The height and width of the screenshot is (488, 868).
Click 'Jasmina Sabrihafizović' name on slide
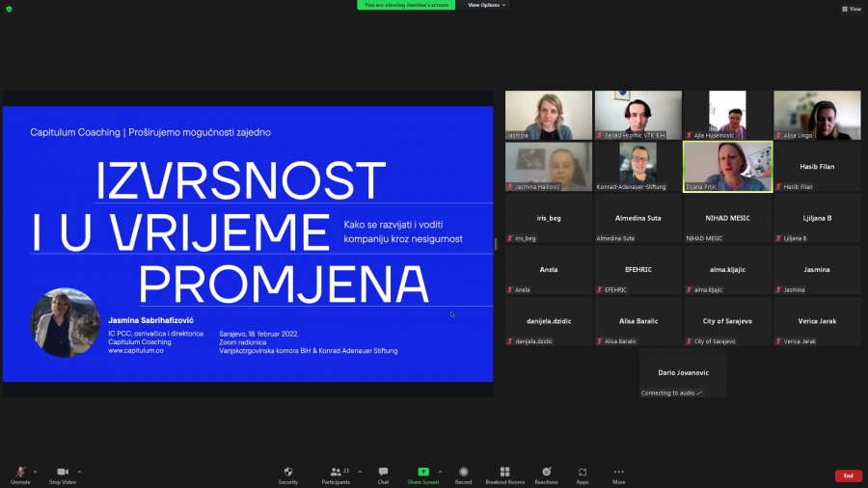[150, 320]
